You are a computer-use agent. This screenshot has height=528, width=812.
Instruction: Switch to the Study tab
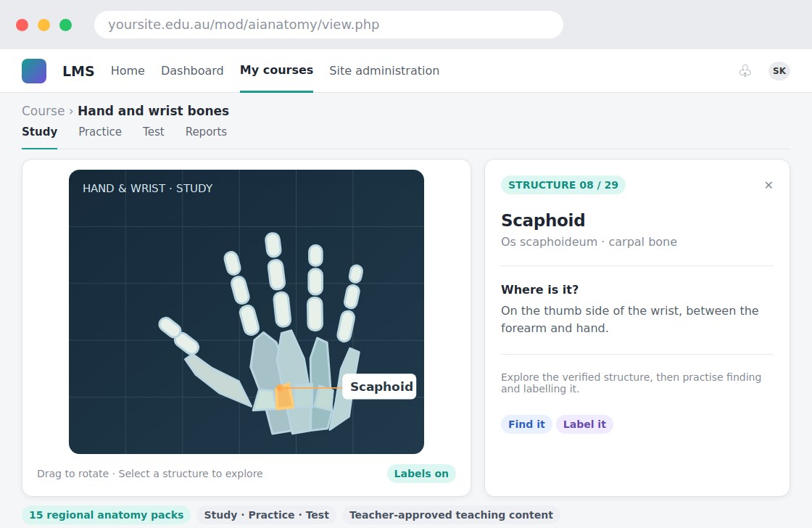(39, 131)
